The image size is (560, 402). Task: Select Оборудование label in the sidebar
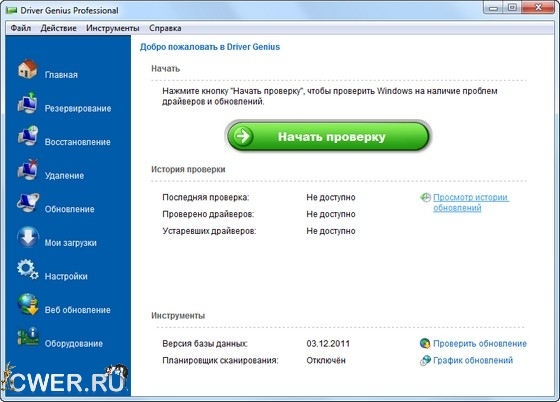(x=74, y=343)
